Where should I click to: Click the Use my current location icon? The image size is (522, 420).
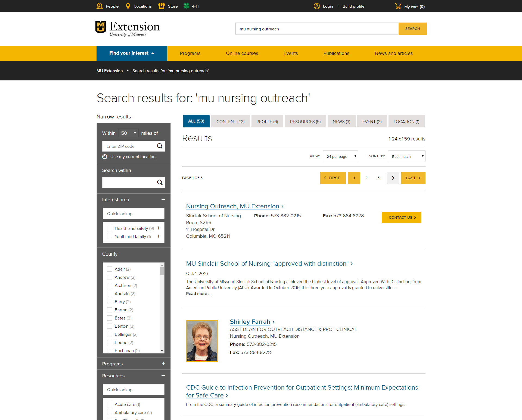click(105, 157)
